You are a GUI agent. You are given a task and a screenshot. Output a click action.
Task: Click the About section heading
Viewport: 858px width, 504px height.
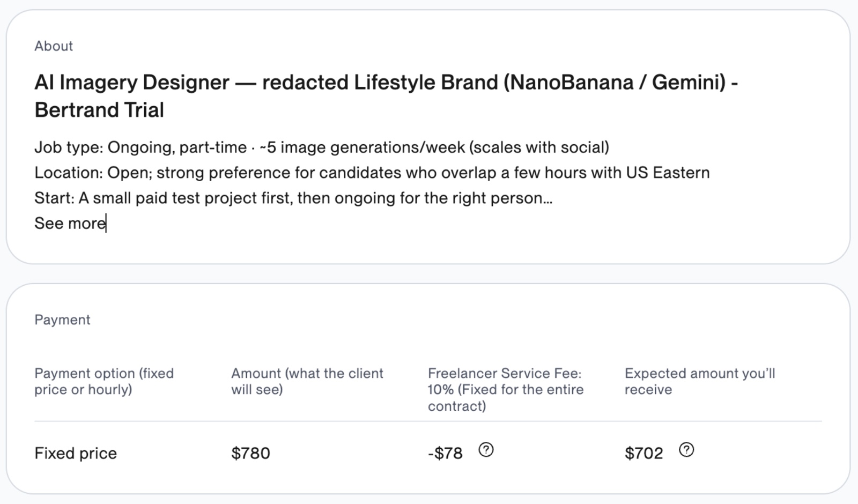tap(54, 46)
